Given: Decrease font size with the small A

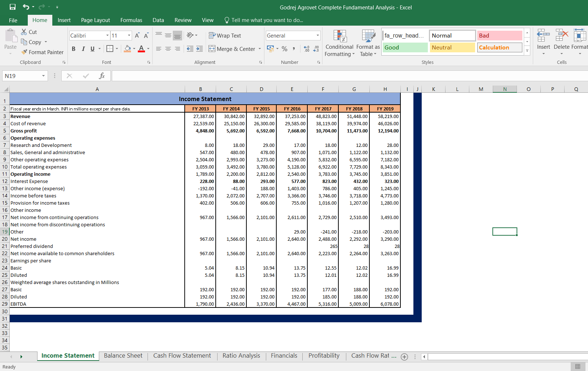Looking at the screenshot, I should click(146, 35).
